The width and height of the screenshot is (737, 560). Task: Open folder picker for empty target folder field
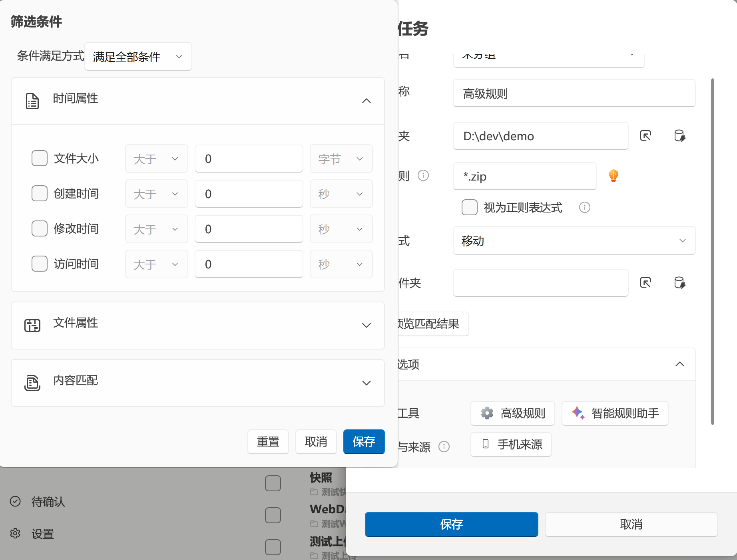(645, 283)
